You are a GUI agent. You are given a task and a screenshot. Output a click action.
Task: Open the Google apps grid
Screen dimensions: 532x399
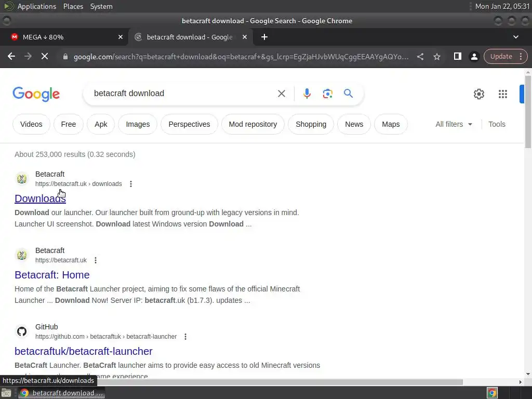coord(502,94)
